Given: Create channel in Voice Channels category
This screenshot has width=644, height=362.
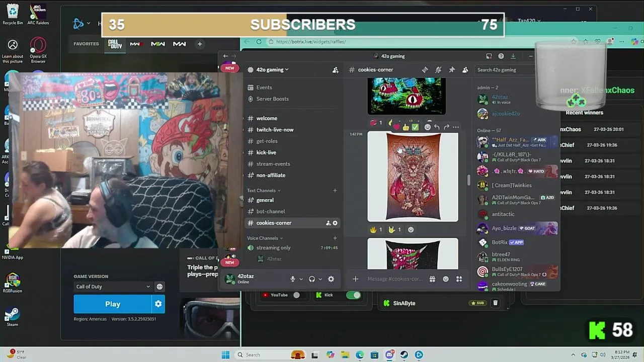Looking at the screenshot, I should tap(335, 238).
